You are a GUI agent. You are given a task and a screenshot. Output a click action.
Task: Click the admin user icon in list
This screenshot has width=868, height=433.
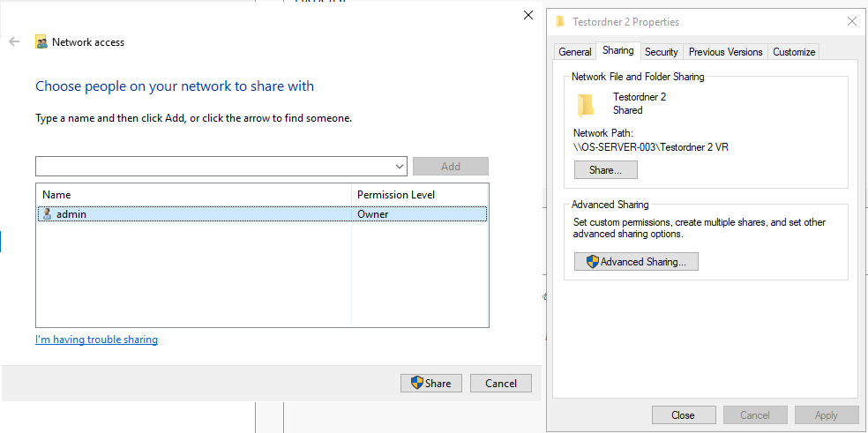click(x=47, y=213)
